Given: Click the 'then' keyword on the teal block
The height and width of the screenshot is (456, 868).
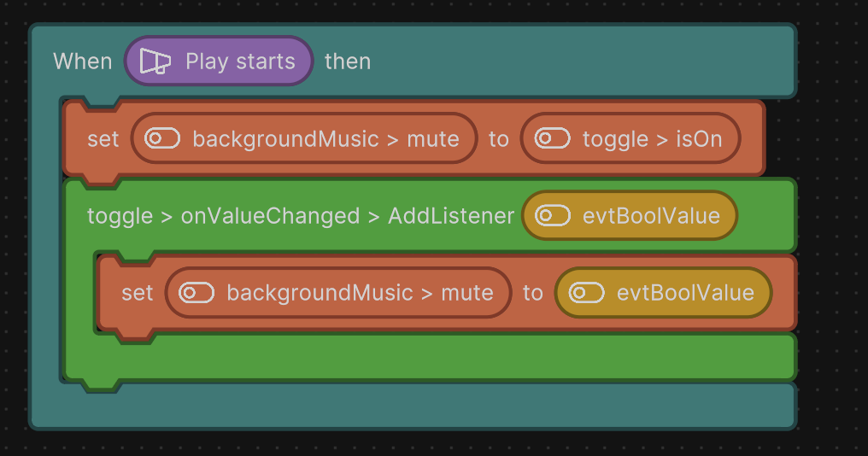Looking at the screenshot, I should coord(348,61).
